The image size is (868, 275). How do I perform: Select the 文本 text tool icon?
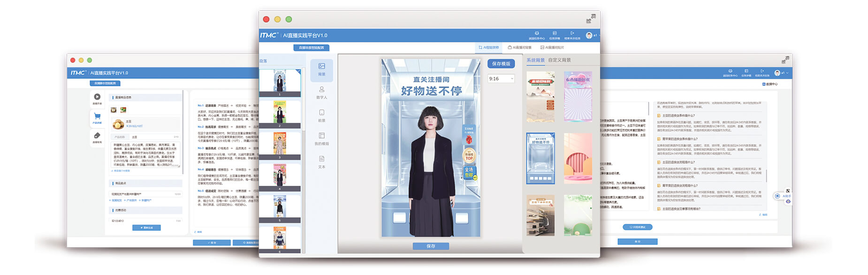(321, 161)
